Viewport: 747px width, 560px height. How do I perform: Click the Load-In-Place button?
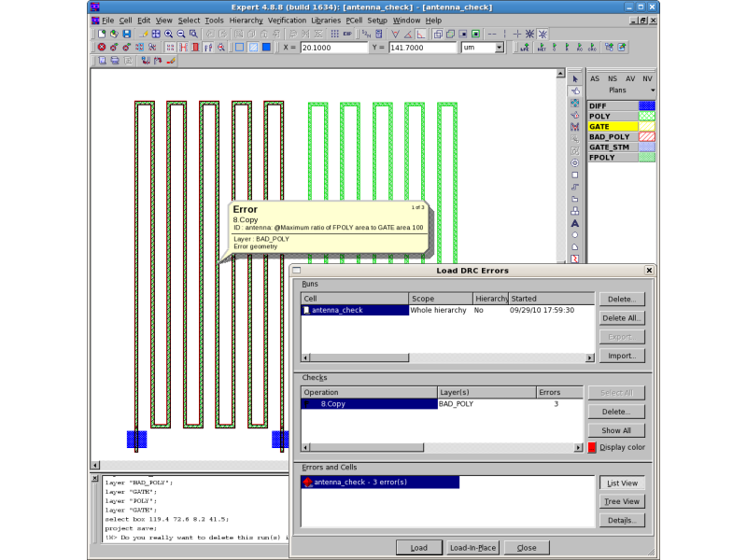tap(472, 548)
